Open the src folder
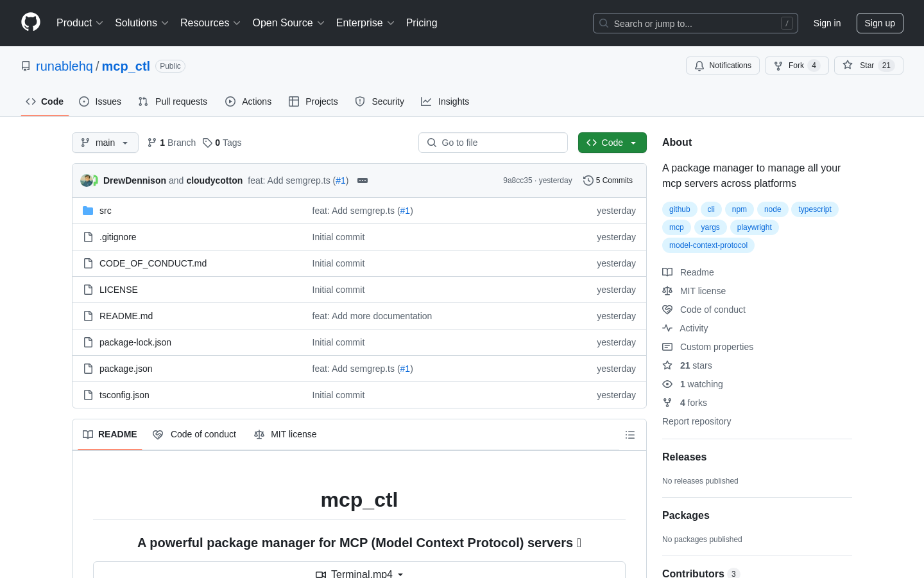 (x=105, y=211)
